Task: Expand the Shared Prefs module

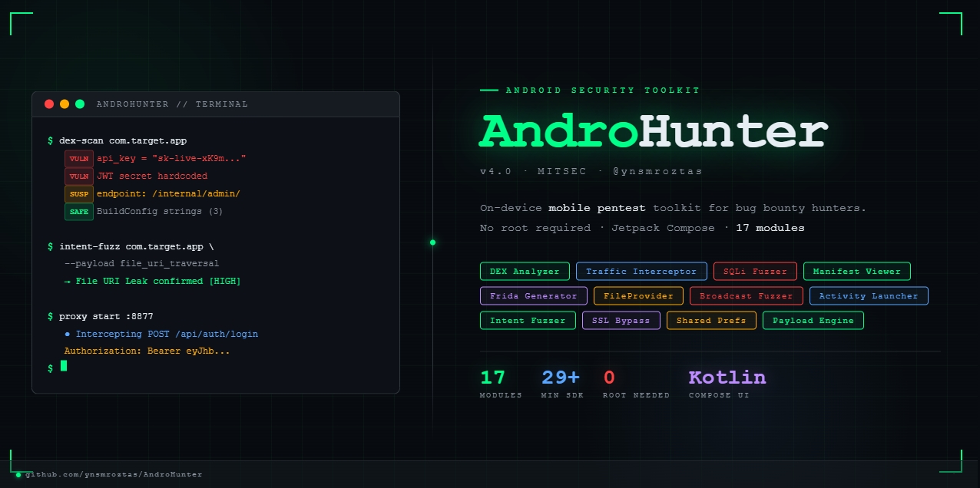Action: 711,320
